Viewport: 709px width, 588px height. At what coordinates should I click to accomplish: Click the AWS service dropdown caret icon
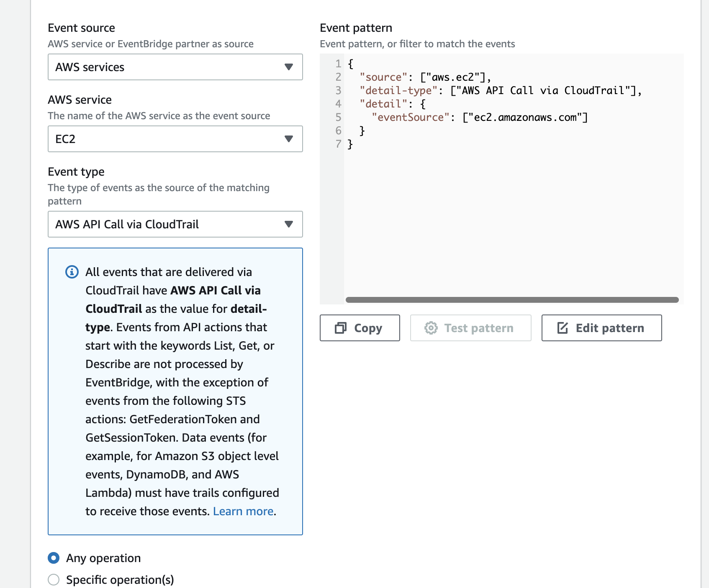[x=289, y=139]
